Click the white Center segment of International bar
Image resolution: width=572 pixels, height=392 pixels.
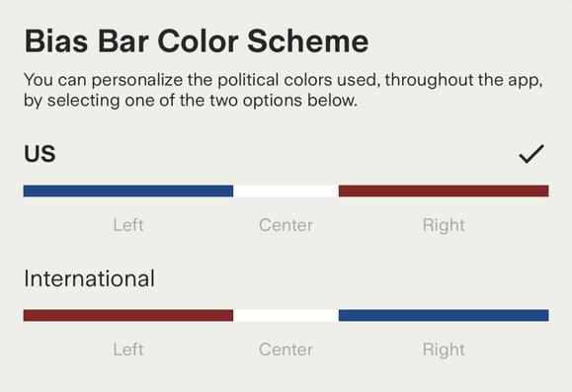click(x=286, y=315)
